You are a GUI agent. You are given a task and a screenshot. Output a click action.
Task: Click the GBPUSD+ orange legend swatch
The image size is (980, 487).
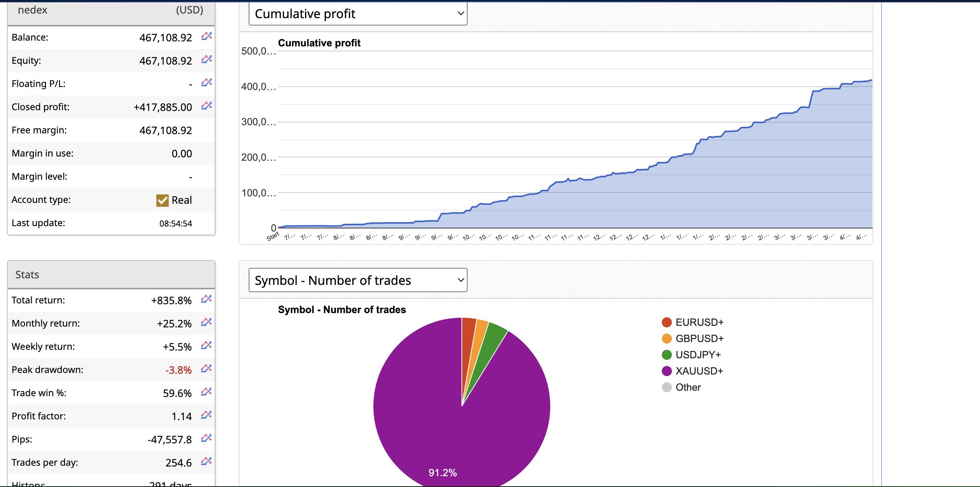(667, 339)
